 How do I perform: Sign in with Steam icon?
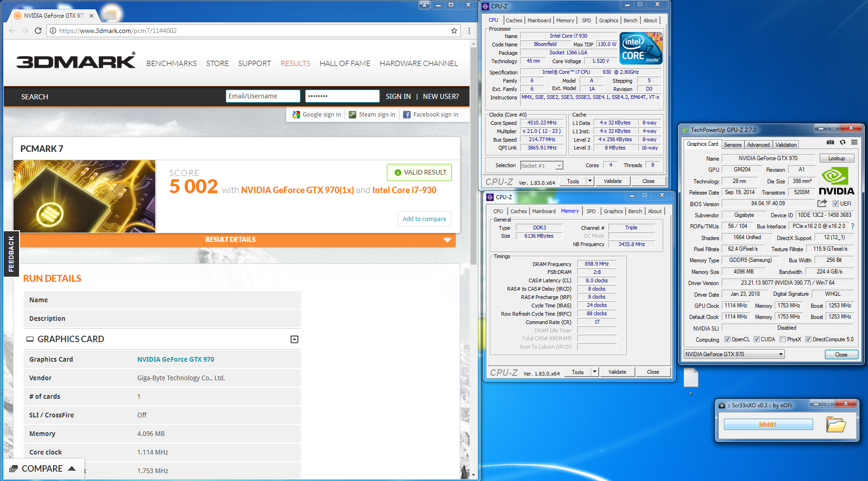[x=352, y=115]
